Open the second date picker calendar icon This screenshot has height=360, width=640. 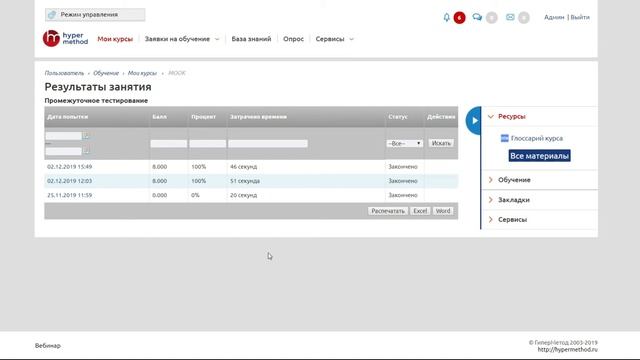coord(86,151)
